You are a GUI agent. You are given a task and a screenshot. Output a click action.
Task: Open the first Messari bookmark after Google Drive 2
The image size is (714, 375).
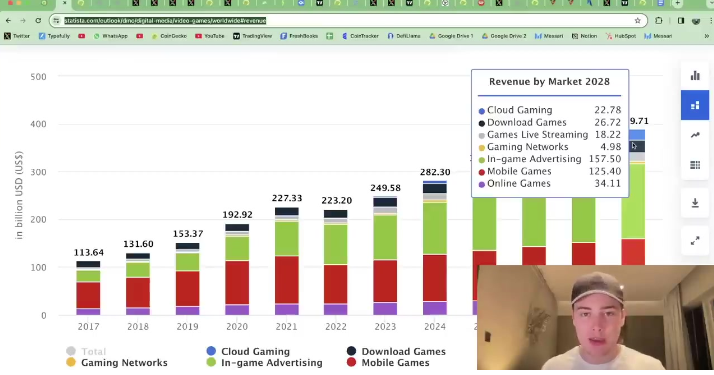pos(549,36)
